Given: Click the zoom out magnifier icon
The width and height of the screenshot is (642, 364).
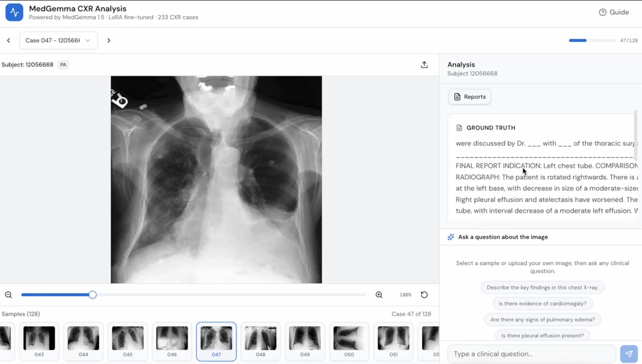Looking at the screenshot, I should pyautogui.click(x=9, y=295).
